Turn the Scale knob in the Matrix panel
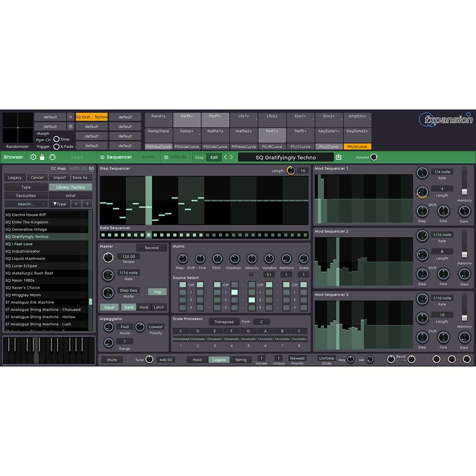Image resolution: width=476 pixels, height=476 pixels. coord(303,259)
